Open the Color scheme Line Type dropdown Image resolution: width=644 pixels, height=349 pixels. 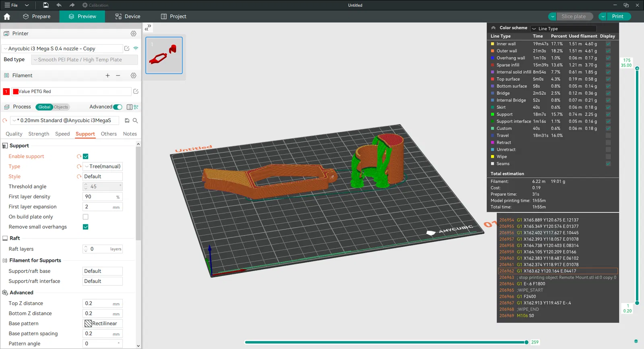coord(563,29)
